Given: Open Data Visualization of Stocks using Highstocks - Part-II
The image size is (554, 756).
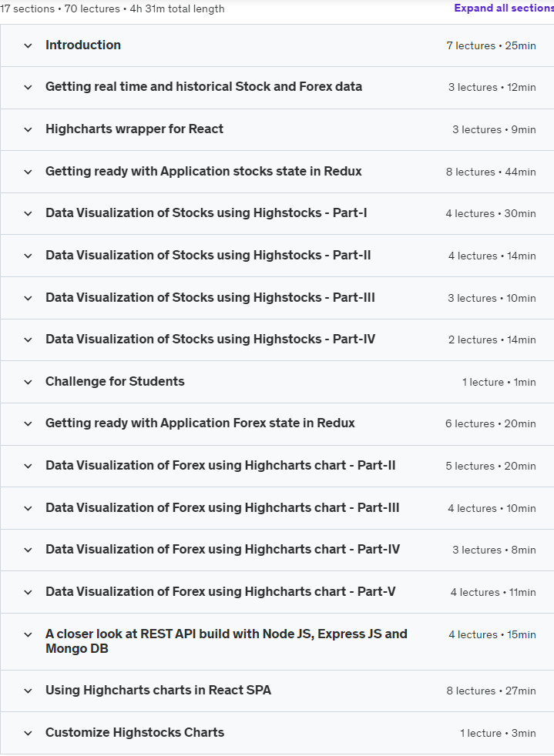Looking at the screenshot, I should click(x=208, y=256).
